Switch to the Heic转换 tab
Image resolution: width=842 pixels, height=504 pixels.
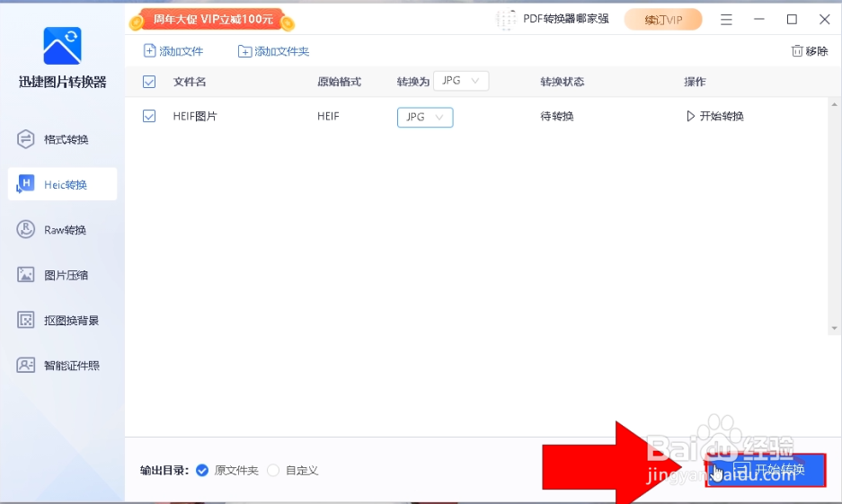[62, 184]
